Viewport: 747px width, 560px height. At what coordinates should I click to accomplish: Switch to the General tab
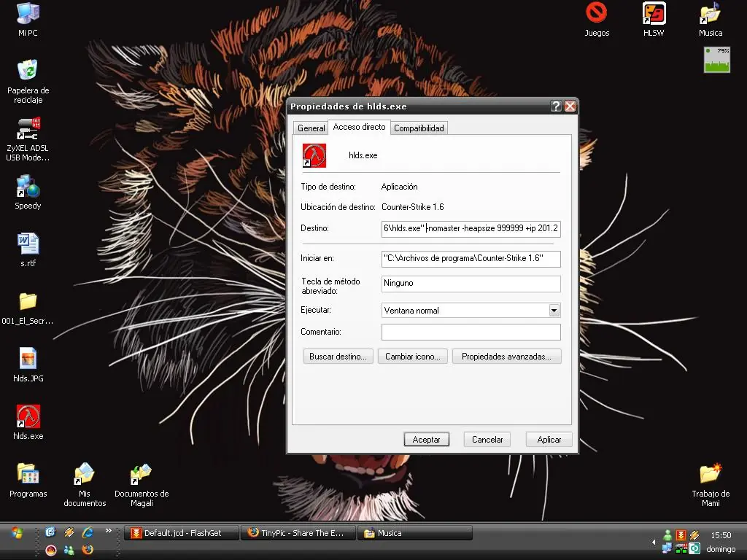pos(311,128)
